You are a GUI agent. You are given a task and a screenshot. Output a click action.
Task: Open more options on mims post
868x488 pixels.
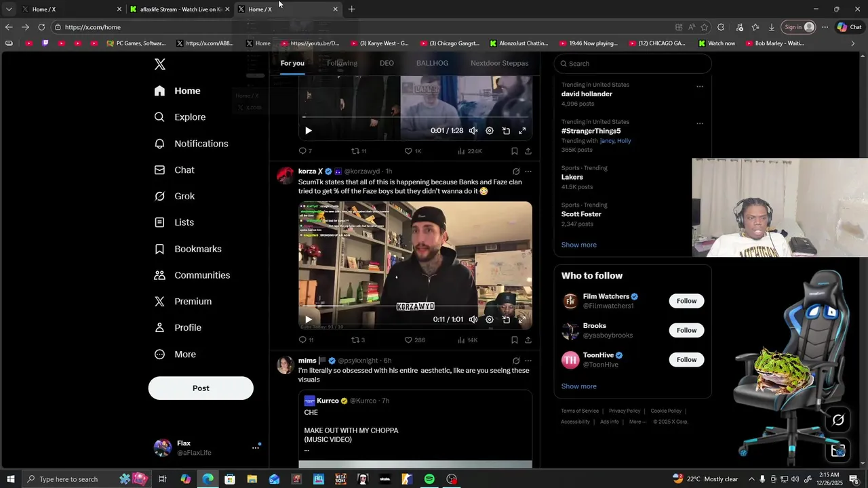point(528,361)
